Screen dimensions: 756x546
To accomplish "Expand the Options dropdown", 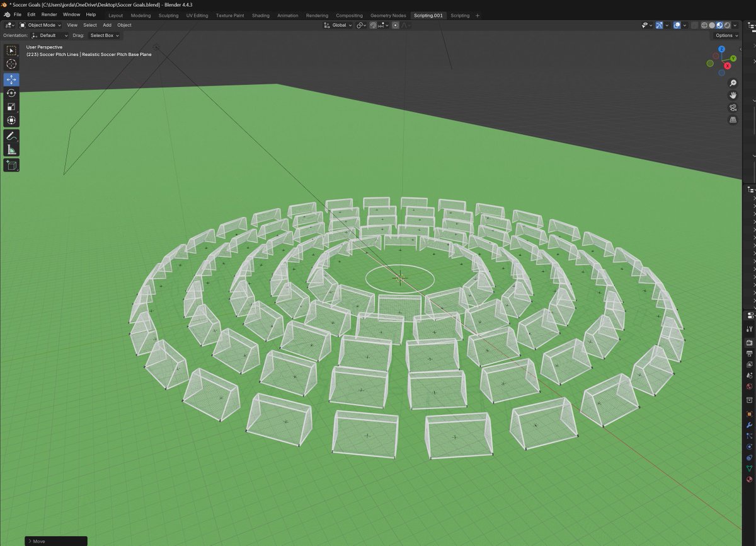I will click(726, 35).
